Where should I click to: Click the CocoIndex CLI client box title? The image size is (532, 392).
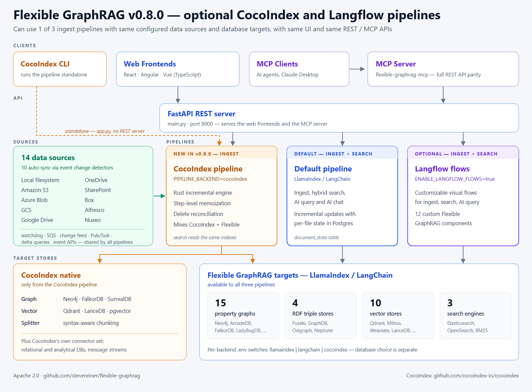45,64
